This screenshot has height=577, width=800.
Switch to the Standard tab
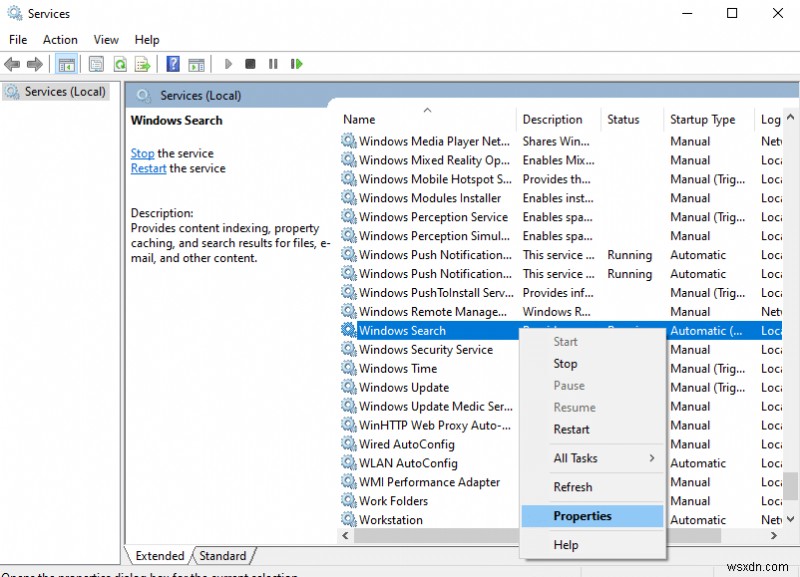(222, 555)
